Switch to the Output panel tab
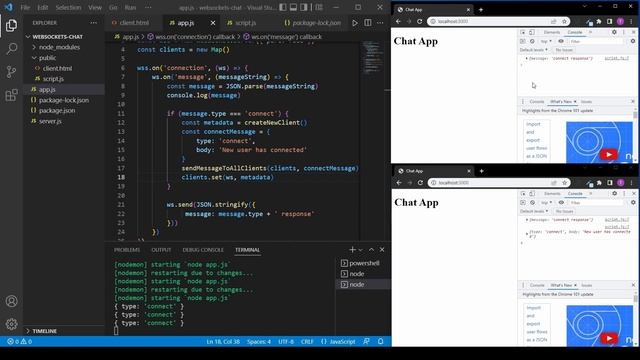Image resolution: width=640 pixels, height=360 pixels. pos(161,250)
